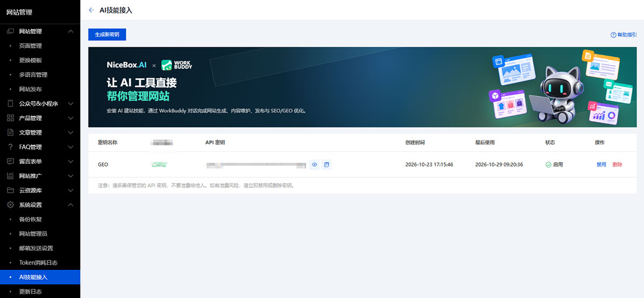Click the GEO key name cell

click(103, 164)
